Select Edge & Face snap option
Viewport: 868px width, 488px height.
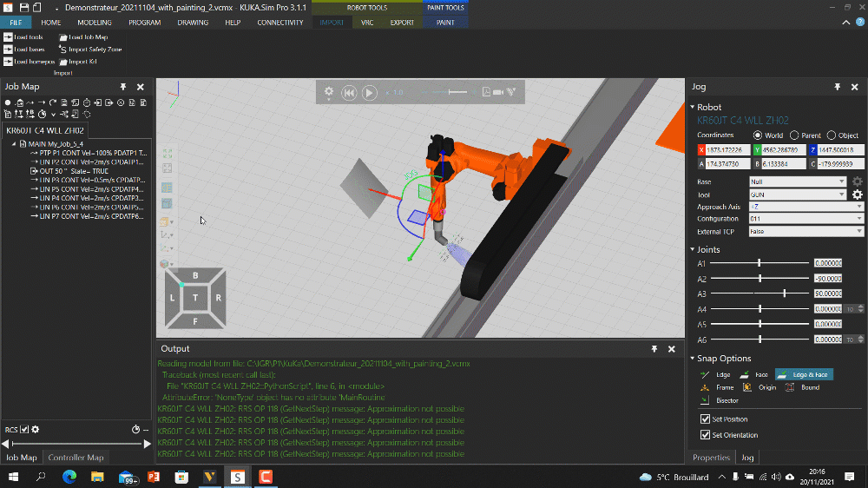804,374
